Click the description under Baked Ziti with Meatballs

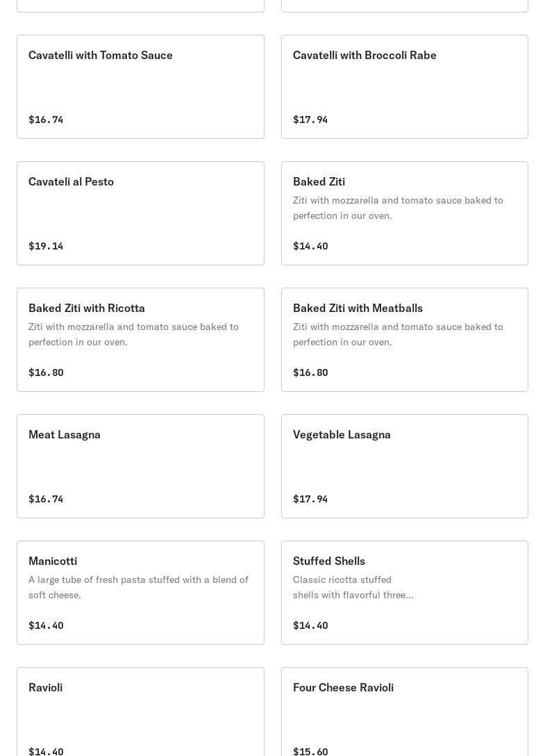coord(398,334)
